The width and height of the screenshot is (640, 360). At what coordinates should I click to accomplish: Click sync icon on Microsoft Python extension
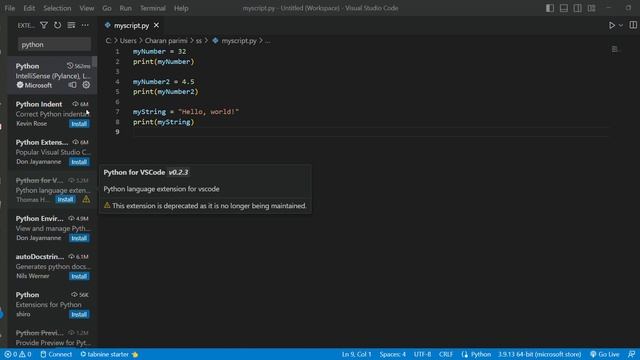click(73, 85)
